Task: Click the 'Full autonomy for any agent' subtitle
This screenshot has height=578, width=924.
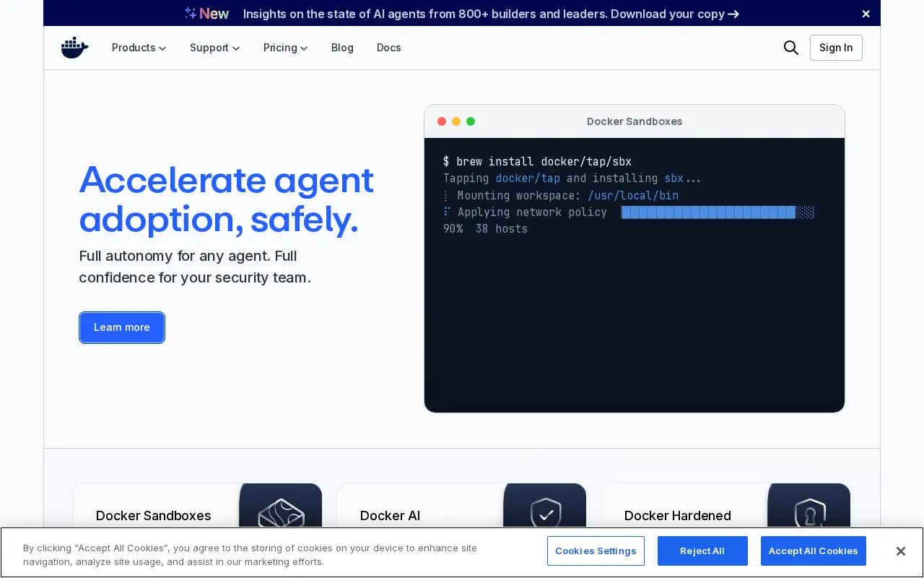Action: pos(195,267)
